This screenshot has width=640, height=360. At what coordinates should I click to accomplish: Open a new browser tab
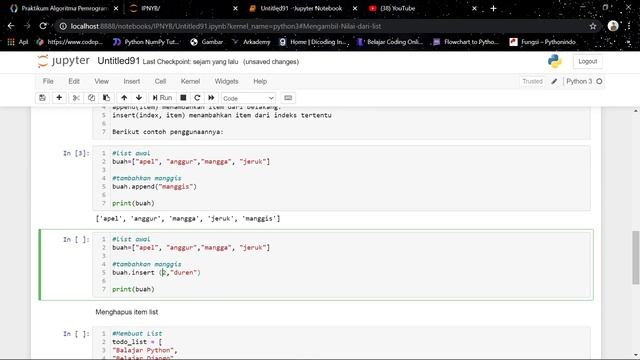[493, 8]
